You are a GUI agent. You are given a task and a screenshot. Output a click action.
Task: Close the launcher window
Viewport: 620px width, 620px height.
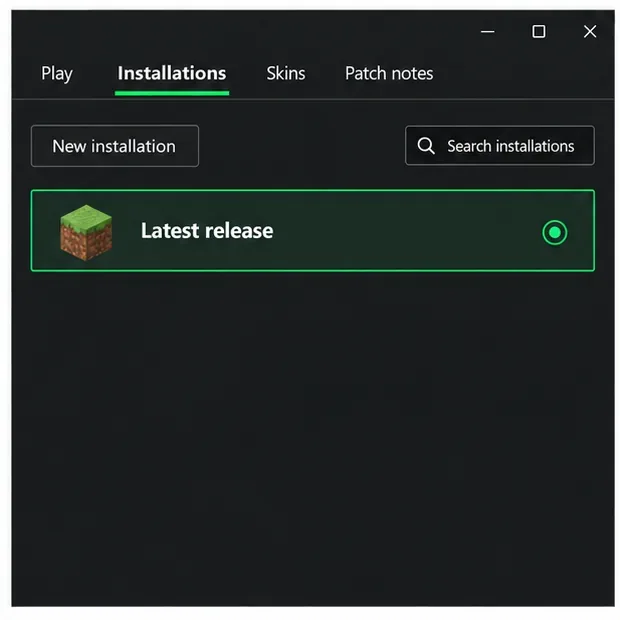click(590, 32)
